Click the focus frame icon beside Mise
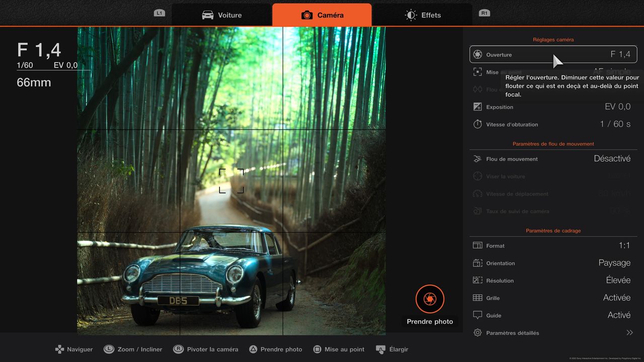The image size is (644, 362). [x=477, y=72]
